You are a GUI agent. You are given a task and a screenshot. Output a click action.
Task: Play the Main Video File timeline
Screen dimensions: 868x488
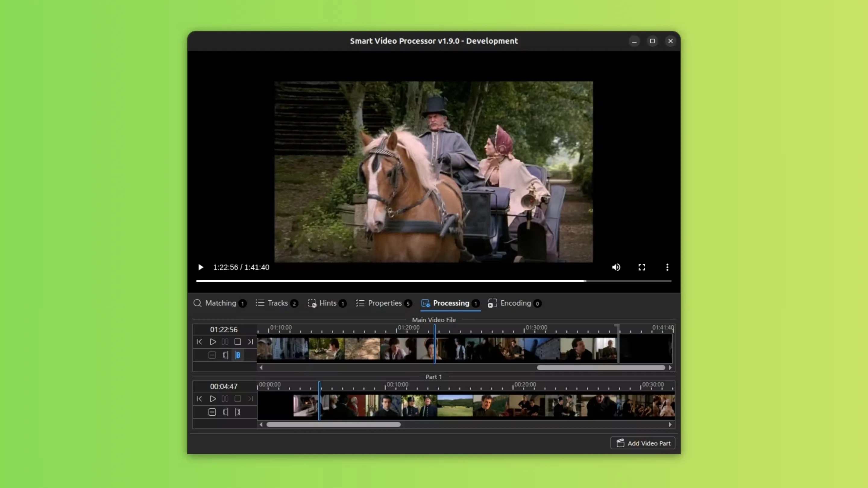(x=212, y=342)
